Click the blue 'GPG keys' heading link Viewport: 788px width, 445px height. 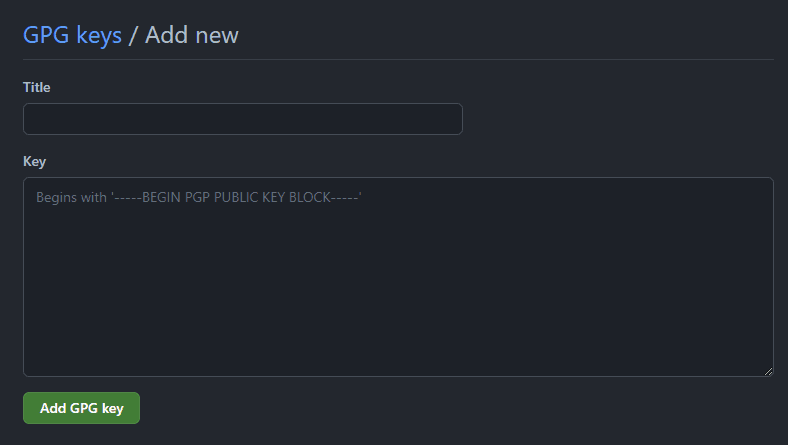(x=72, y=36)
